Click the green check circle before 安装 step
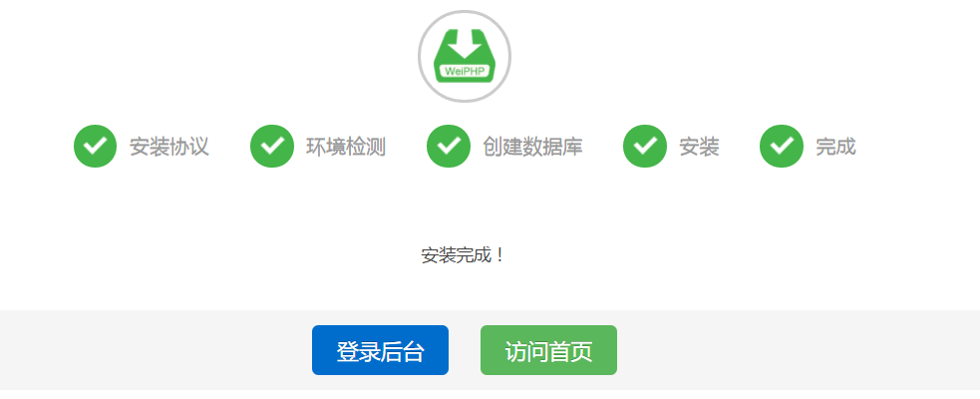Screen dimensions: 980x399 pos(645,147)
